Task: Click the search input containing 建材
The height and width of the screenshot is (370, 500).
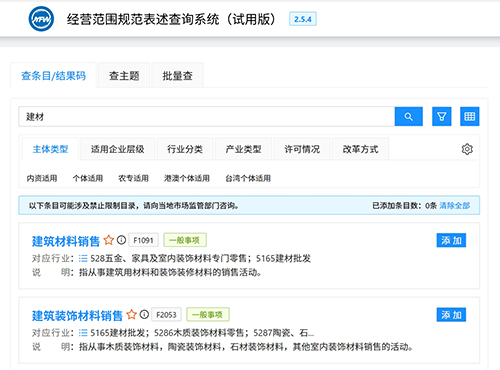Action: 207,117
